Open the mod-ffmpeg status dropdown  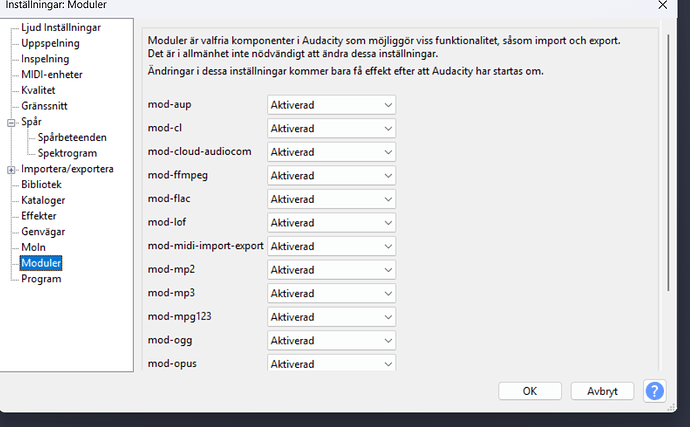[x=331, y=175]
